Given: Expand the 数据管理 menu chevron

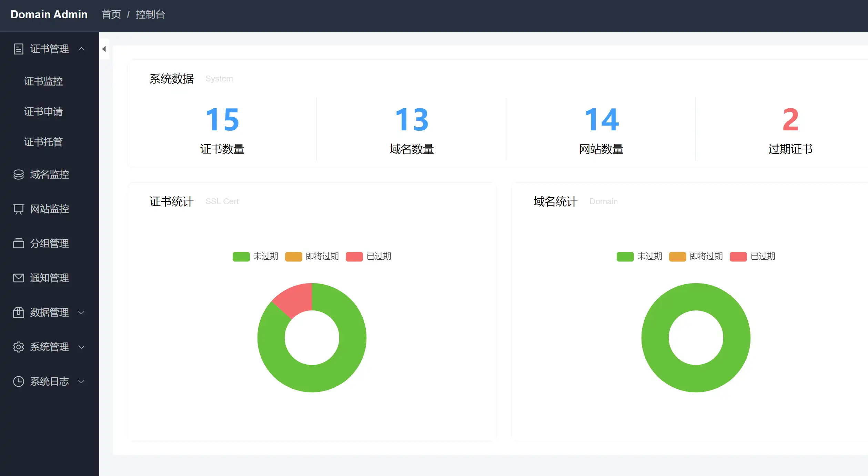Looking at the screenshot, I should click(81, 313).
